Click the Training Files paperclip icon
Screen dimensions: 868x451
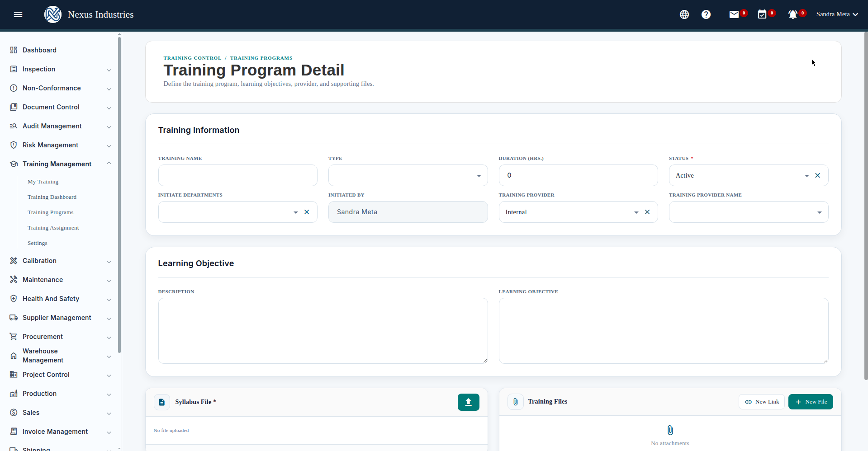tap(515, 401)
